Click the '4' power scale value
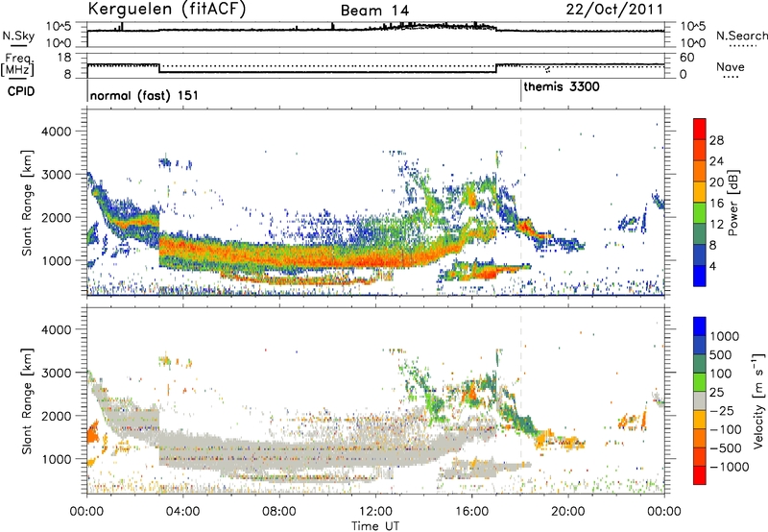768x532 pixels. click(713, 266)
